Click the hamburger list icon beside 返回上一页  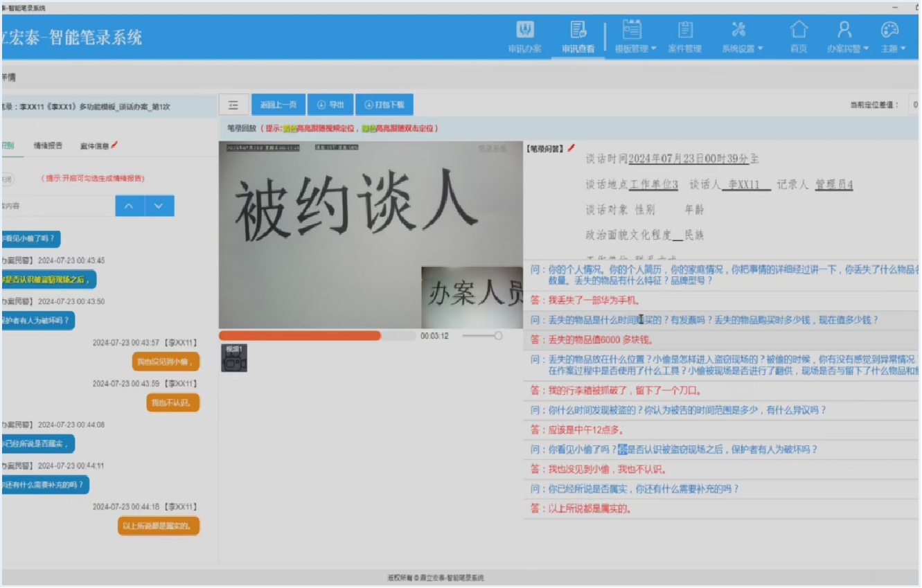(x=233, y=105)
